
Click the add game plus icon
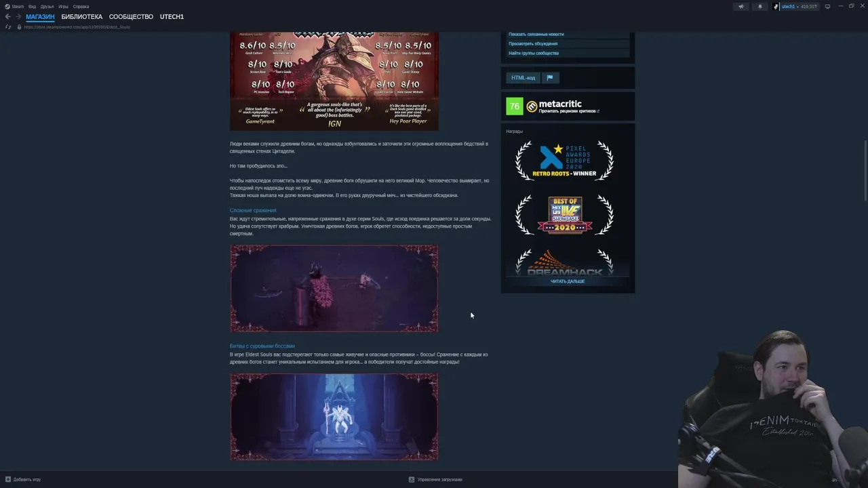point(8,479)
